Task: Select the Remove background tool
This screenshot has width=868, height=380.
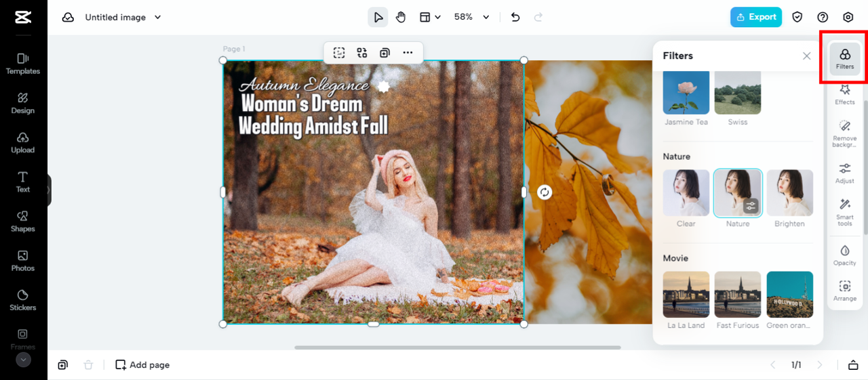Action: tap(844, 133)
